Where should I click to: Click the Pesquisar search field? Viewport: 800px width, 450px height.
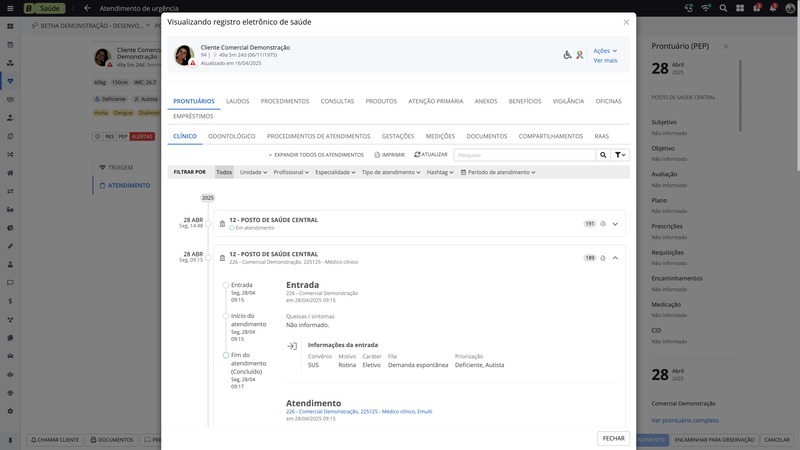(x=524, y=155)
